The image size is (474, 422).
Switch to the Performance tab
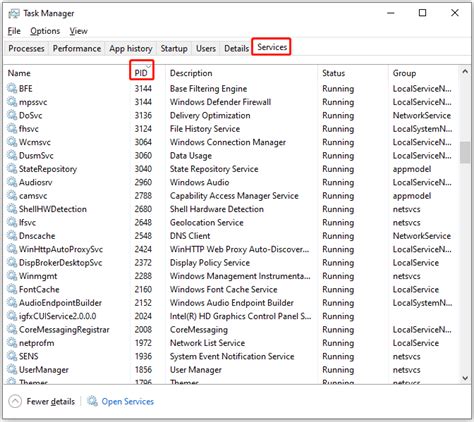click(x=77, y=48)
